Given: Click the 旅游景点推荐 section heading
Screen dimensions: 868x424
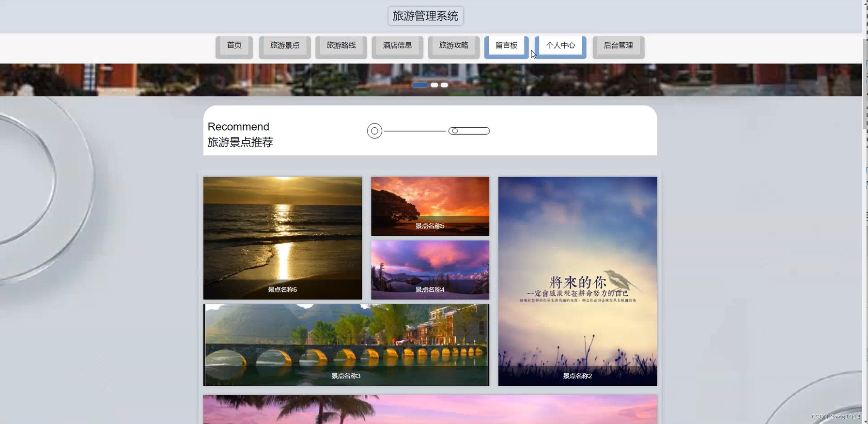Looking at the screenshot, I should pos(240,142).
